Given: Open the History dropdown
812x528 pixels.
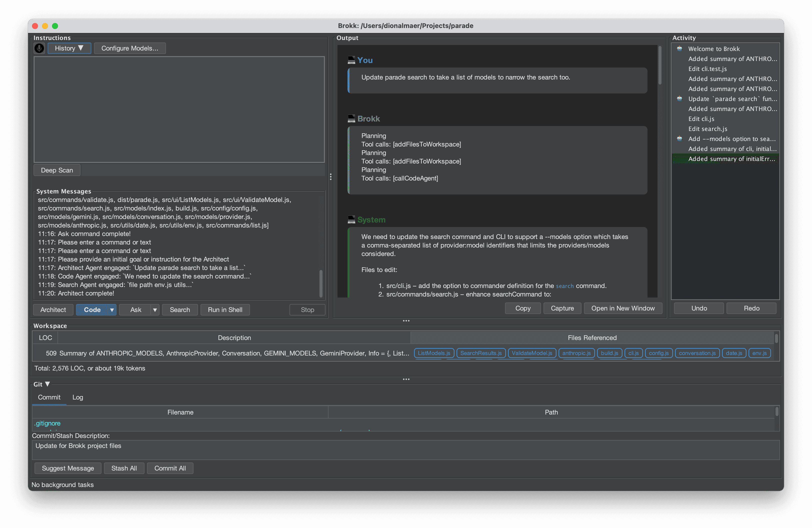Looking at the screenshot, I should 69,48.
